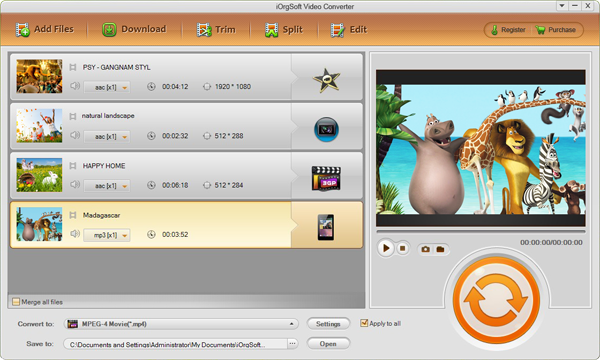The width and height of the screenshot is (600, 360).
Task: Click the HAPPY HOME file name
Action: tap(104, 166)
